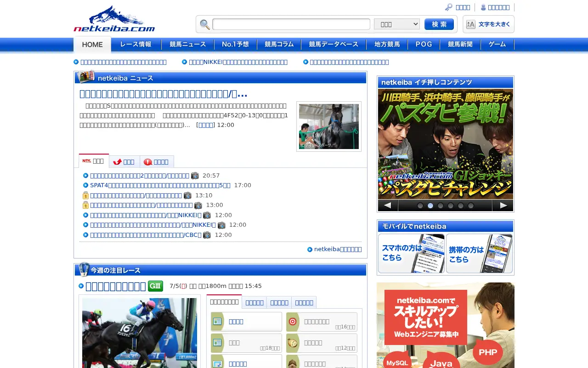Viewport: 588px width, 368px height.
Task: Click the 検索 search button
Action: pyautogui.click(x=439, y=24)
